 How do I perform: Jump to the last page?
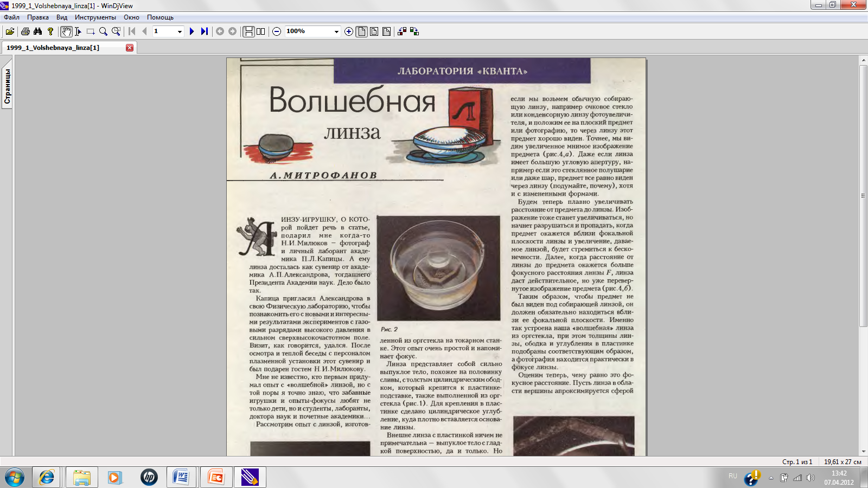(x=204, y=31)
